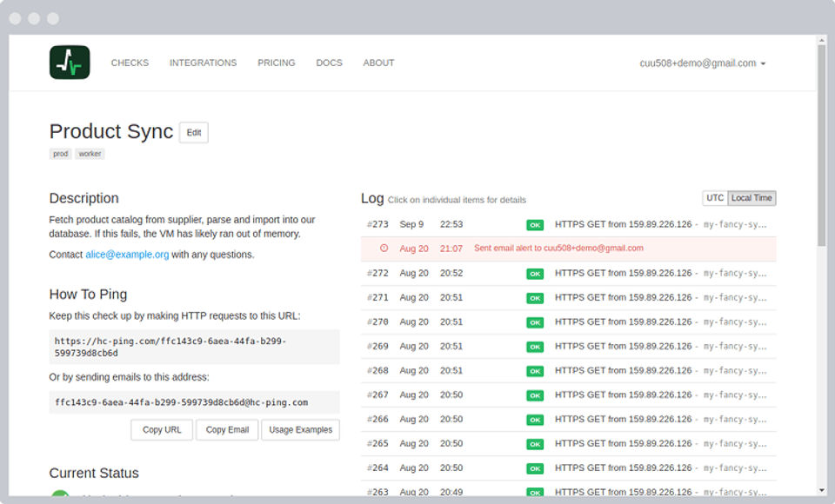Image resolution: width=835 pixels, height=504 pixels.
Task: Open log entry #273 from Sep 9
Action: pos(568,224)
